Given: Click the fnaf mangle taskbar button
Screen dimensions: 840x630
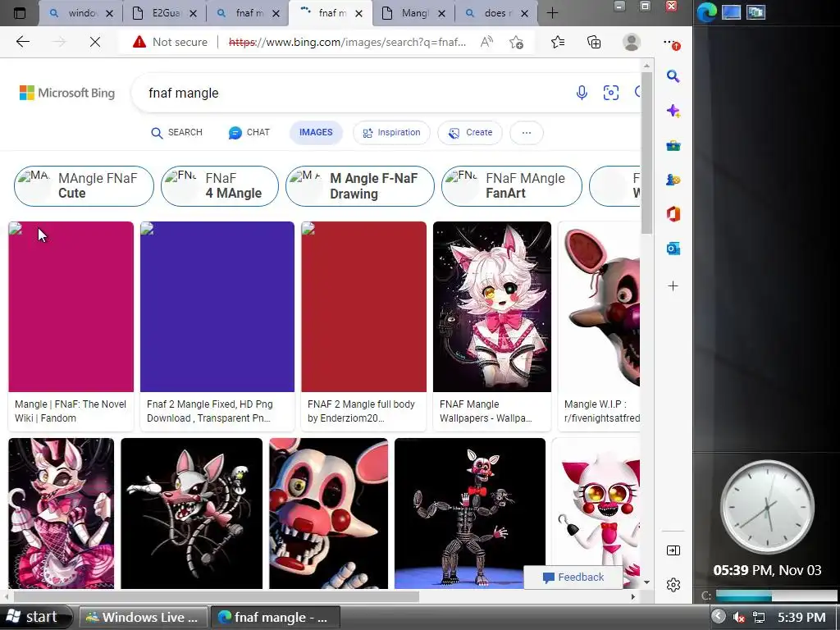Looking at the screenshot, I should (x=274, y=617).
